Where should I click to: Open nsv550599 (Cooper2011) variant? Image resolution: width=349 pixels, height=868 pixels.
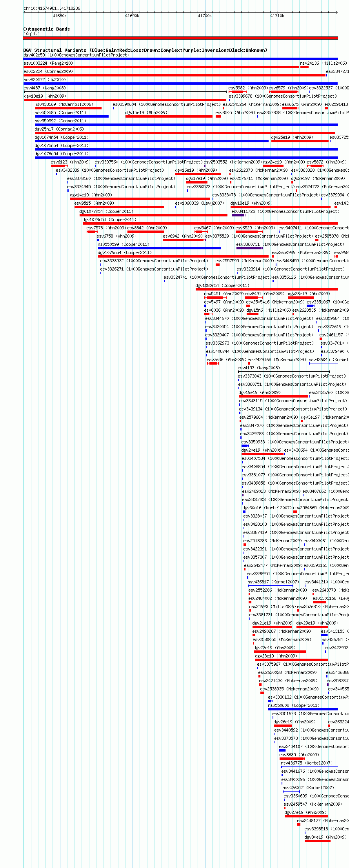pyautogui.click(x=124, y=244)
